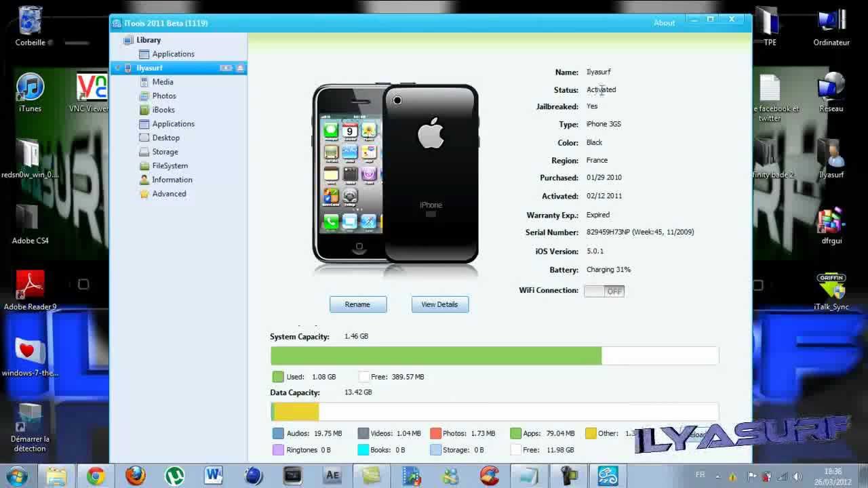Image resolution: width=868 pixels, height=488 pixels.
Task: Open iTunes desktop shortcut
Action: pyautogui.click(x=30, y=93)
